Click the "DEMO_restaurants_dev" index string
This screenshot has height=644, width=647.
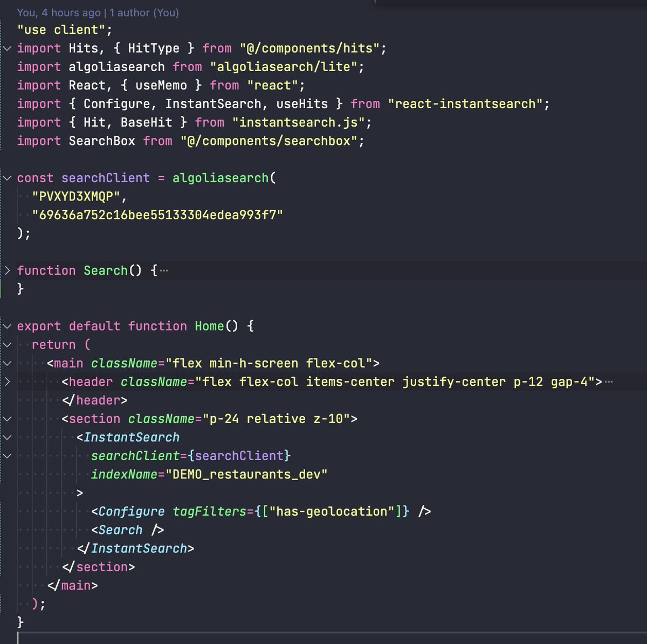click(x=246, y=474)
